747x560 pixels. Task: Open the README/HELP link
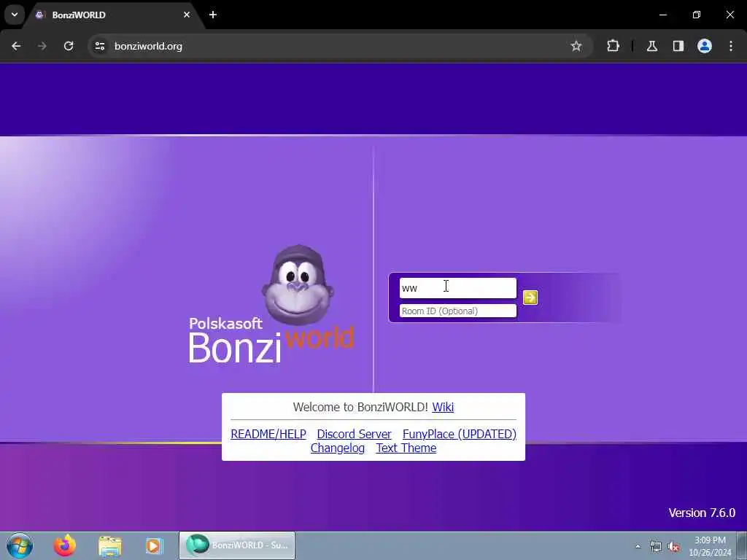click(x=268, y=435)
